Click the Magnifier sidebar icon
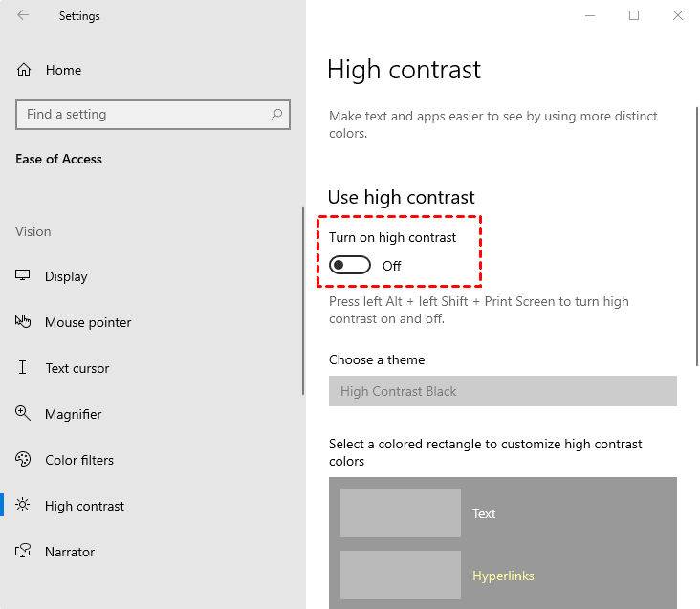This screenshot has height=609, width=700. click(24, 414)
